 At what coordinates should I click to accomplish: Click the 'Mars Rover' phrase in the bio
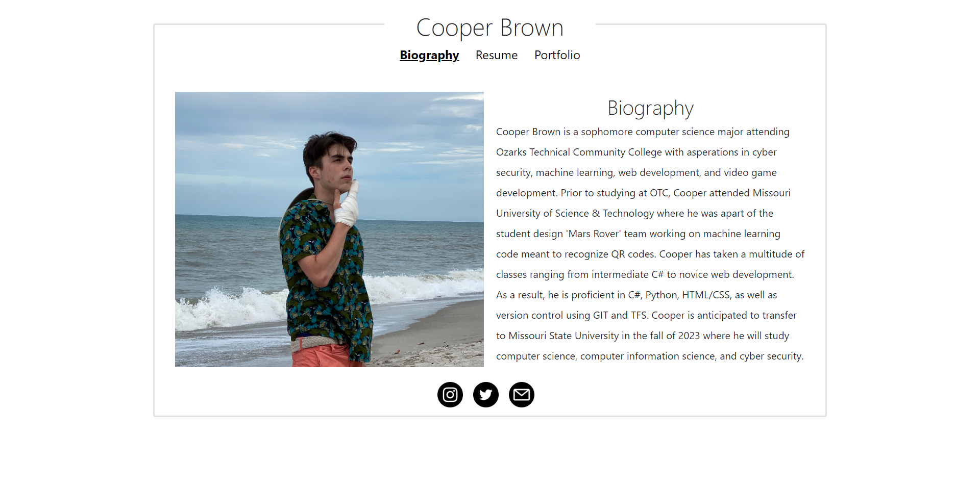pos(594,234)
